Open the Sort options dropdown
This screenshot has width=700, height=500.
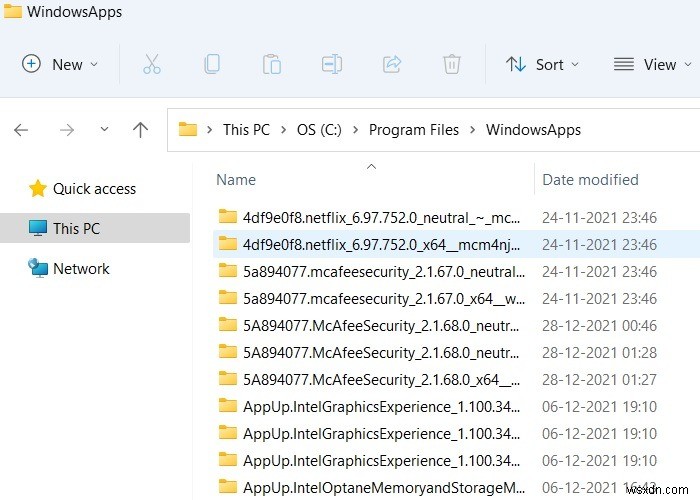click(x=542, y=64)
